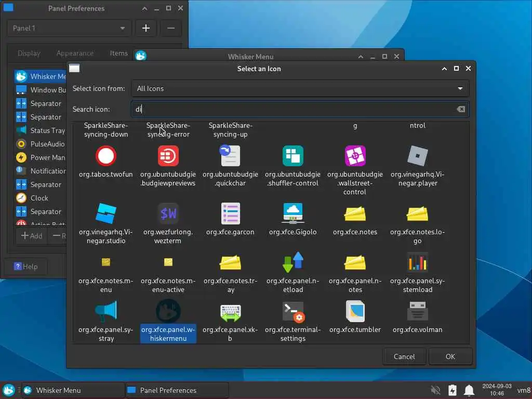Select PulseAudio in the panel items list
532x399 pixels.
[x=41, y=144]
